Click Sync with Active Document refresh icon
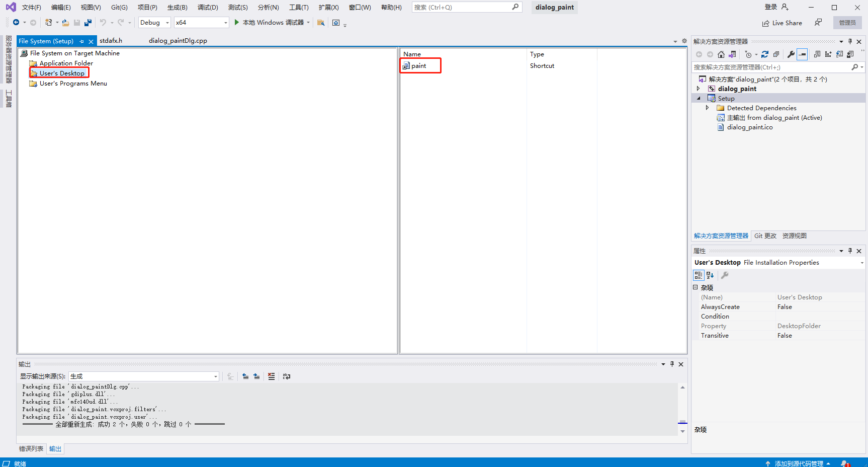This screenshot has height=467, width=868. pyautogui.click(x=765, y=54)
